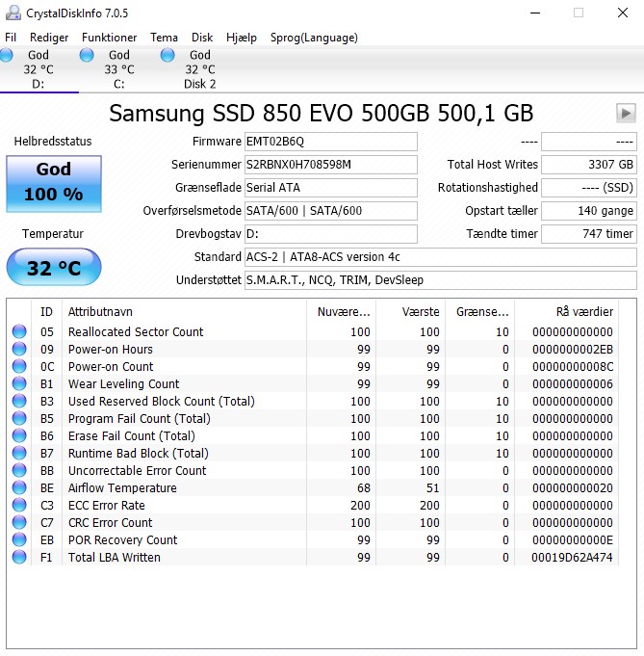Select the Wear Leveling Count attribute name
Screen dimensions: 644x656
(x=123, y=383)
